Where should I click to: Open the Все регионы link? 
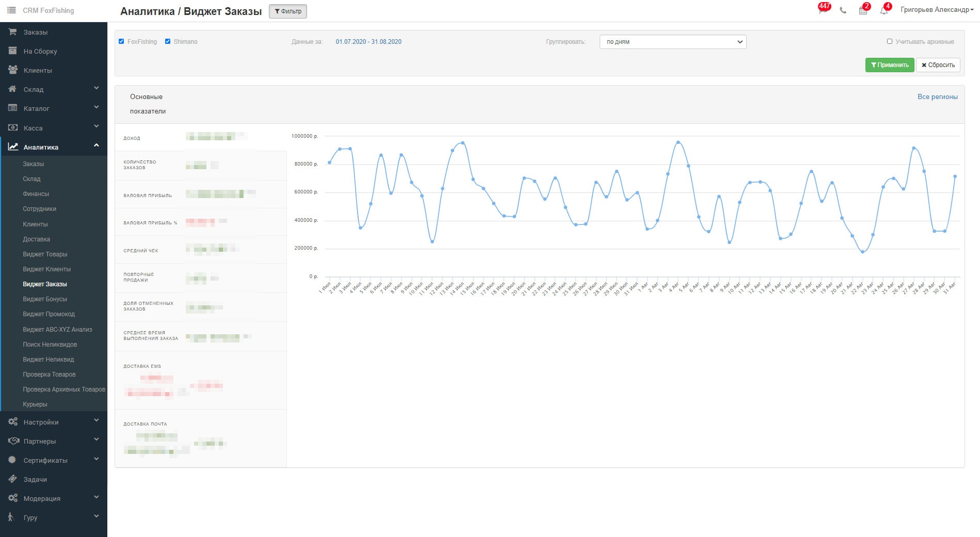(938, 97)
